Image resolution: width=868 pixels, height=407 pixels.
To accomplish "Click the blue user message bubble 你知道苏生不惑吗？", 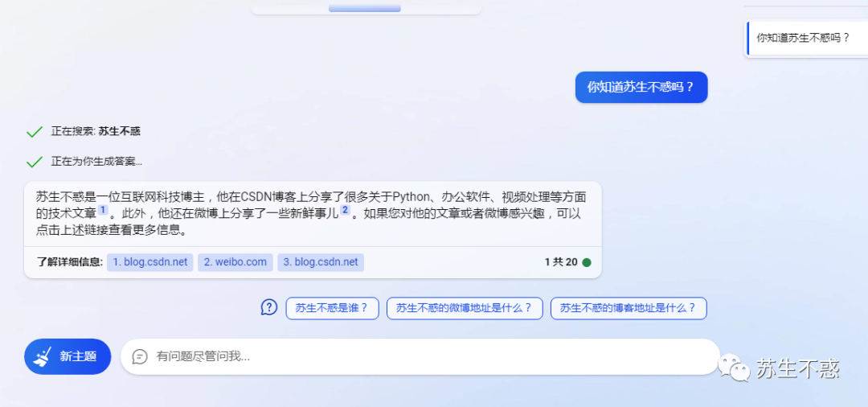I will 641,87.
